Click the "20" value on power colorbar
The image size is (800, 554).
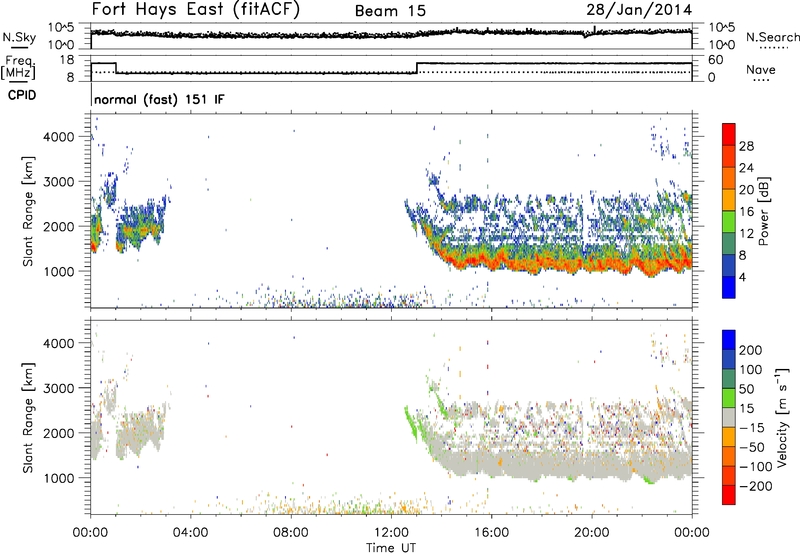(x=746, y=190)
